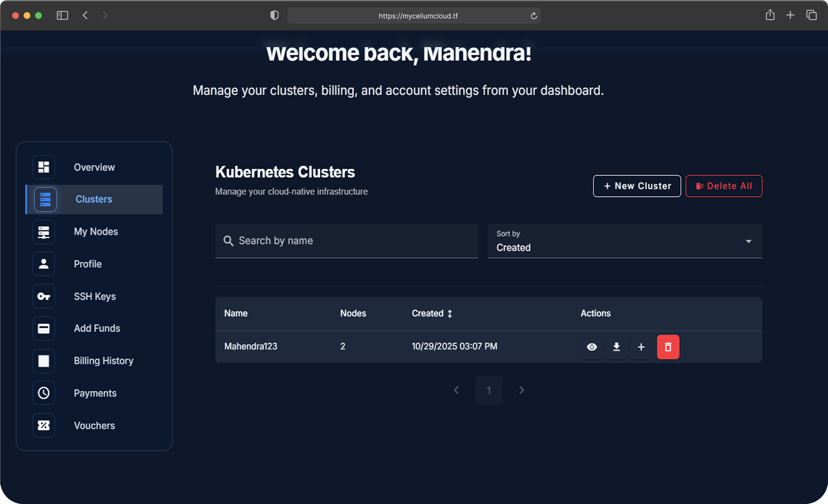Download kubeconfig for Mahendra123 cluster
The width and height of the screenshot is (828, 504).
pos(616,347)
